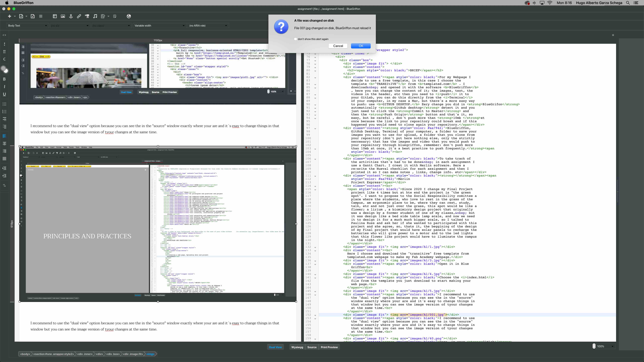Click the insert image toolbar icon
Screen dimensions: 644x362
pos(63,16)
